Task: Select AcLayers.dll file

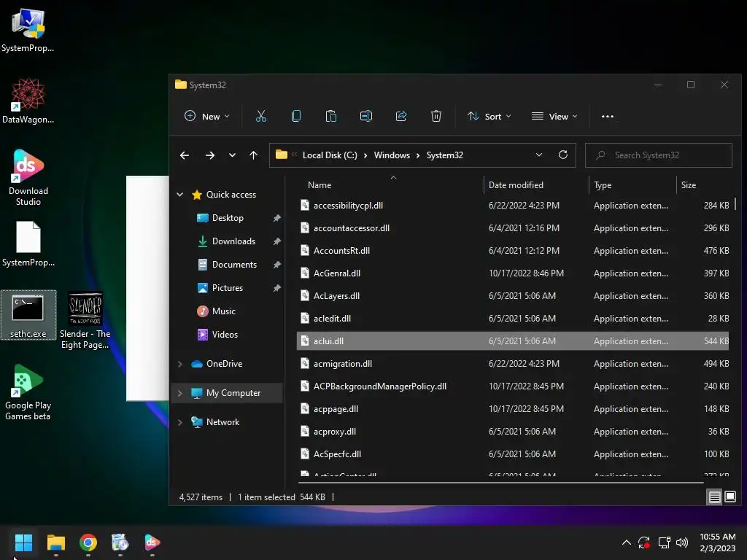Action: tap(513, 296)
